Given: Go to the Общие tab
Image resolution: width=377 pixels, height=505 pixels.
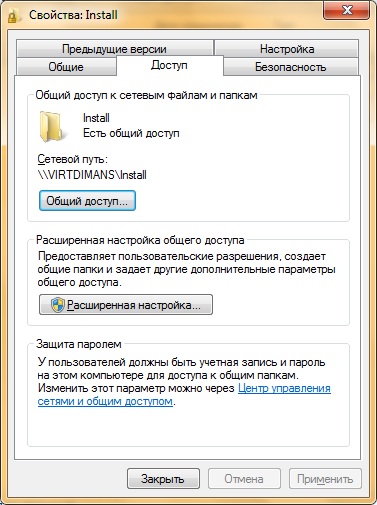Looking at the screenshot, I should [66, 67].
